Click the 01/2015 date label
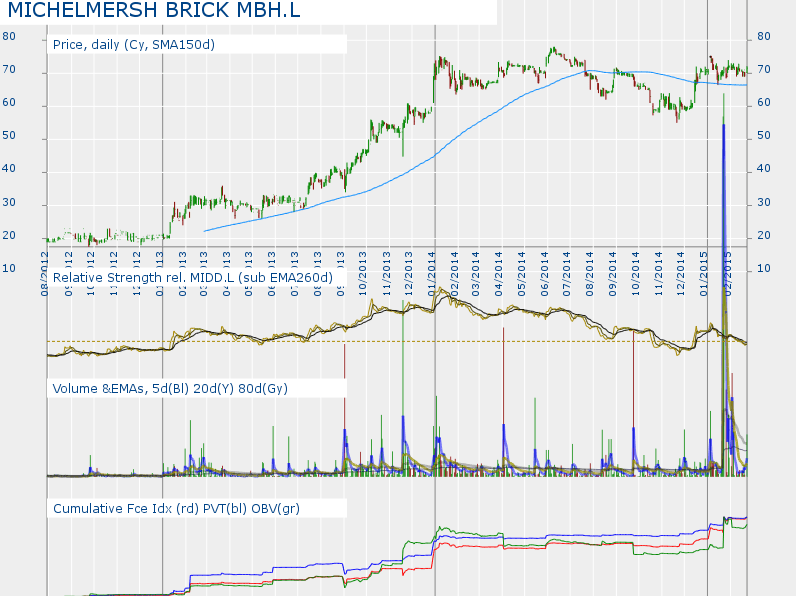This screenshot has height=596, width=796. click(704, 274)
